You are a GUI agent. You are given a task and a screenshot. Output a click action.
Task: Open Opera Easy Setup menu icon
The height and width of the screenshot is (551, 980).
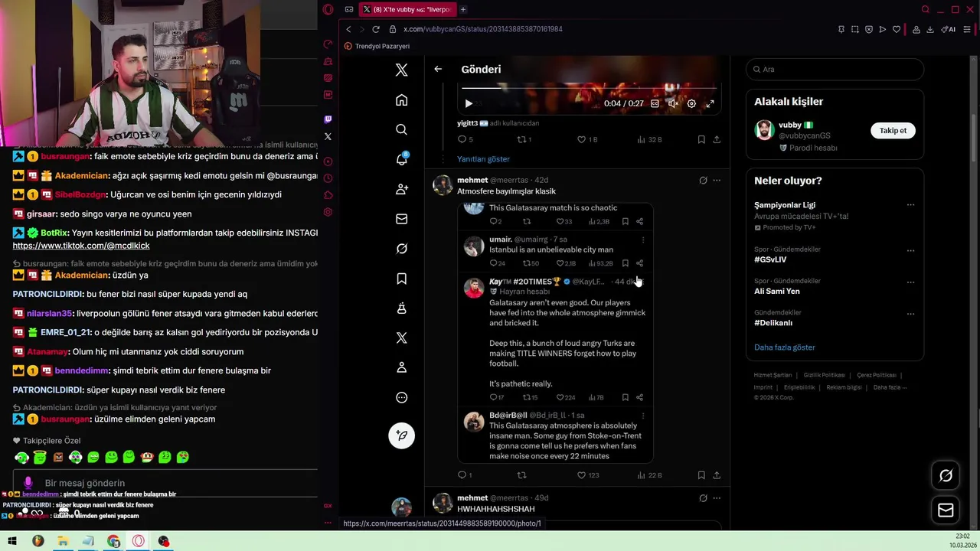click(967, 29)
